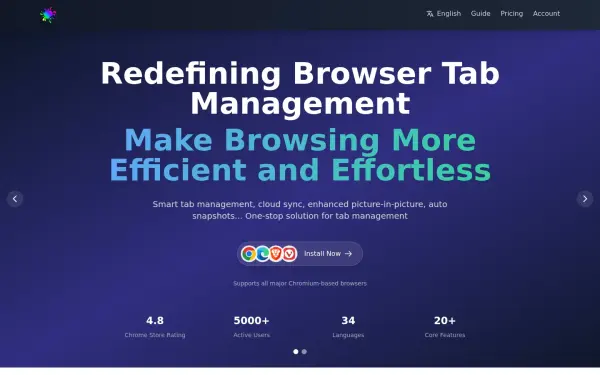The height and width of the screenshot is (375, 600).
Task: Click 'Make Browsing More Efficient and Effortless' heading
Action: (x=300, y=155)
